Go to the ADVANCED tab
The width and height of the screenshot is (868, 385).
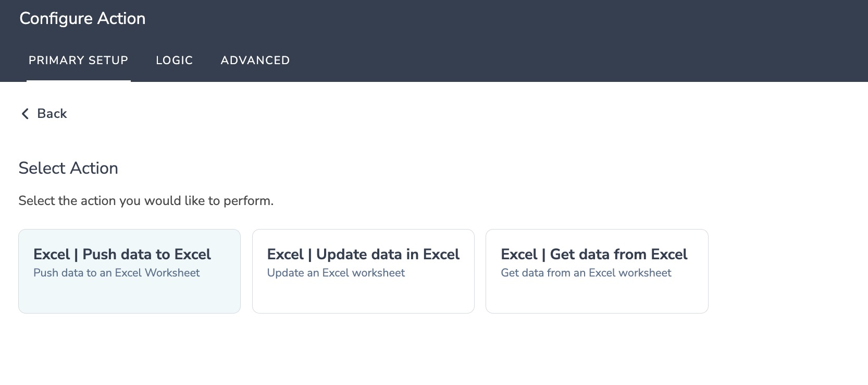pyautogui.click(x=255, y=61)
